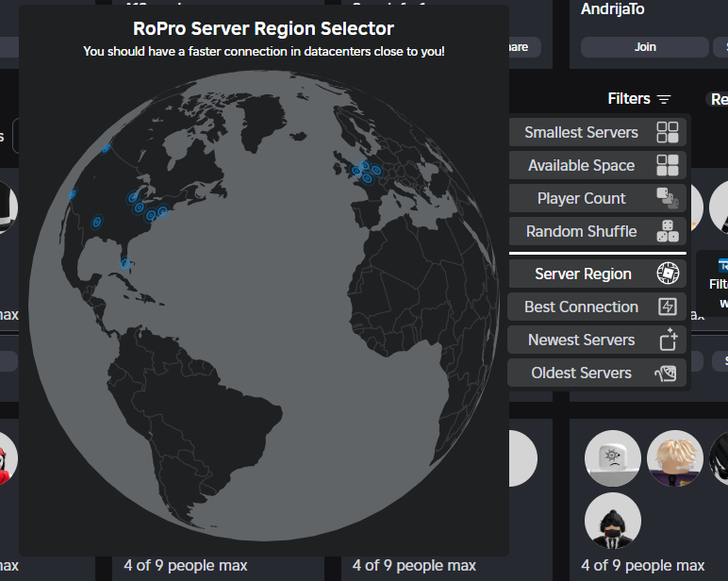
Task: Click the Server Region globe icon
Action: click(668, 274)
